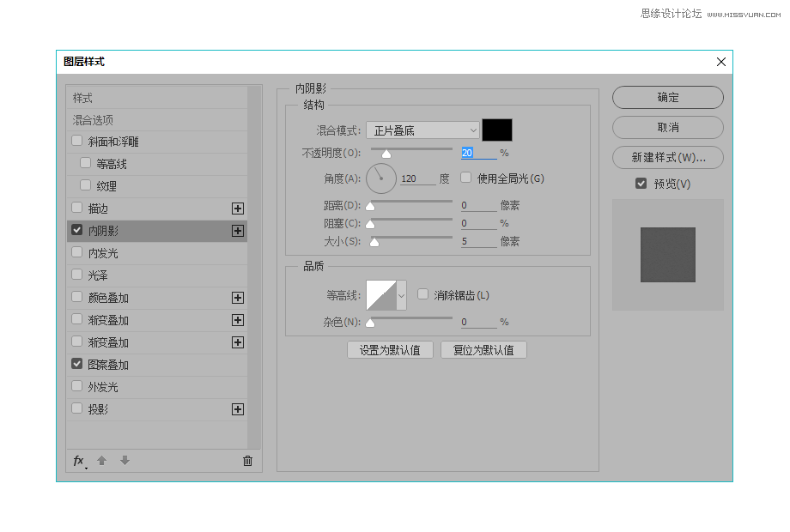Click the styles list scrollbar
This screenshot has width=790, height=532.
click(x=254, y=267)
